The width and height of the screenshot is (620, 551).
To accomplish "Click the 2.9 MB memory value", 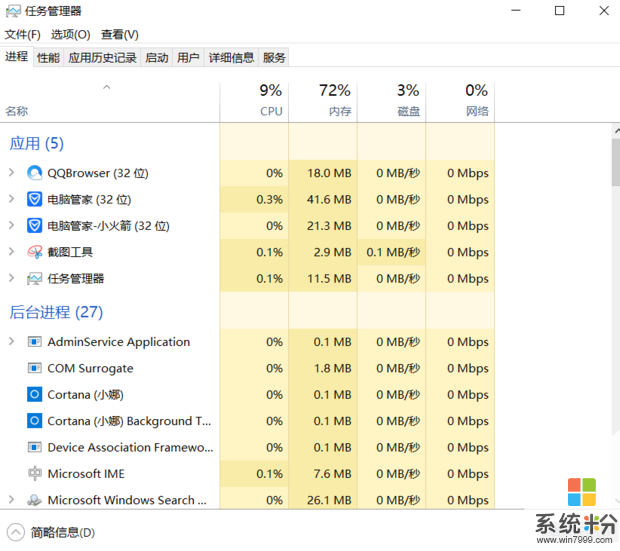I will (333, 252).
